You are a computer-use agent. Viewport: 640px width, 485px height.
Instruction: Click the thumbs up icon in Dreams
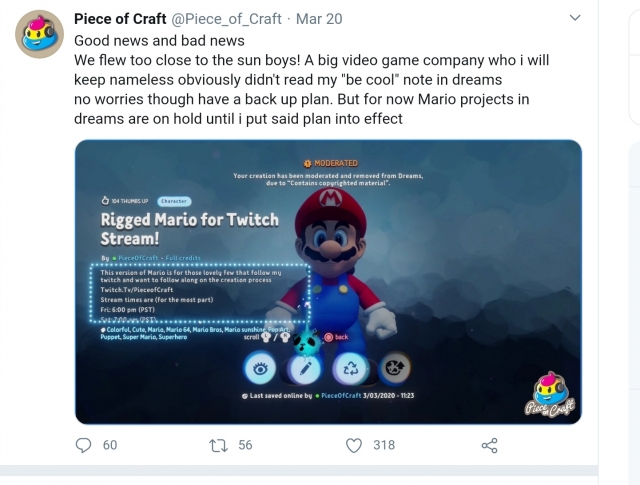click(104, 200)
